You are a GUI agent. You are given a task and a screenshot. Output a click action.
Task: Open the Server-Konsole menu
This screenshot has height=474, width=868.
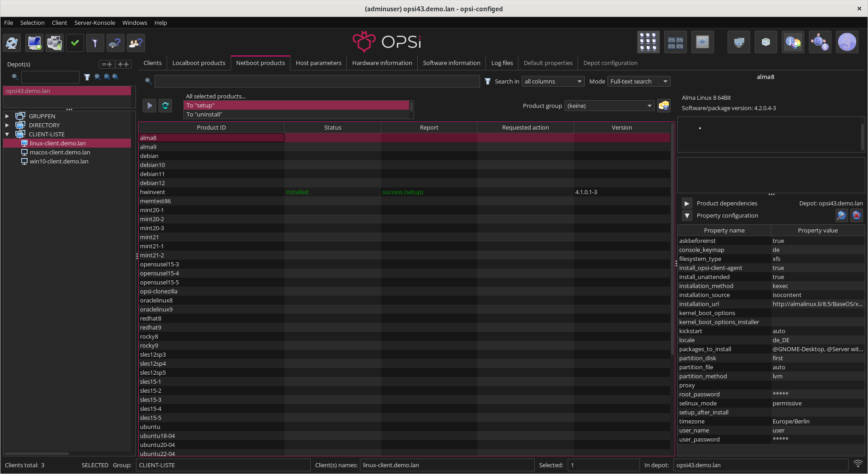click(x=94, y=23)
